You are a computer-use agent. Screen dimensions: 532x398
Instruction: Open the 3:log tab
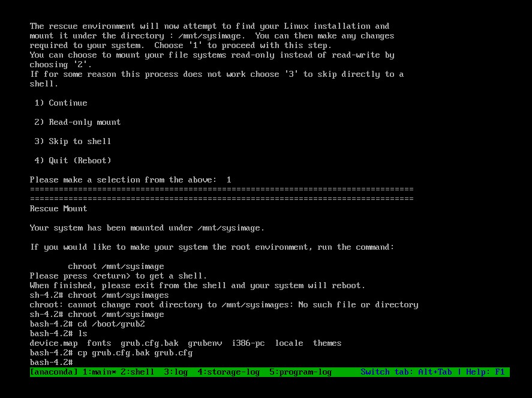(176, 372)
